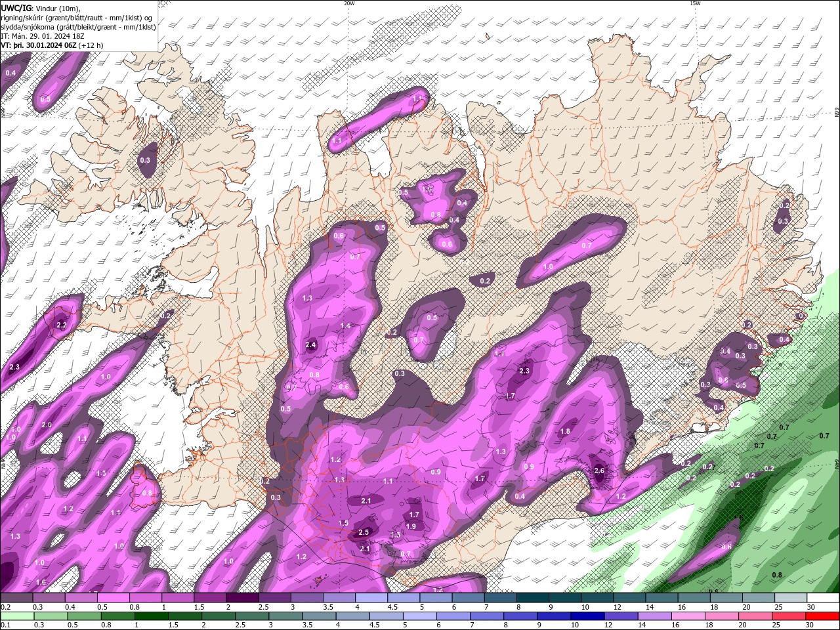Pick lower legend violet swatch labeled 12
Screen dimensions: 840x630
click(620, 616)
